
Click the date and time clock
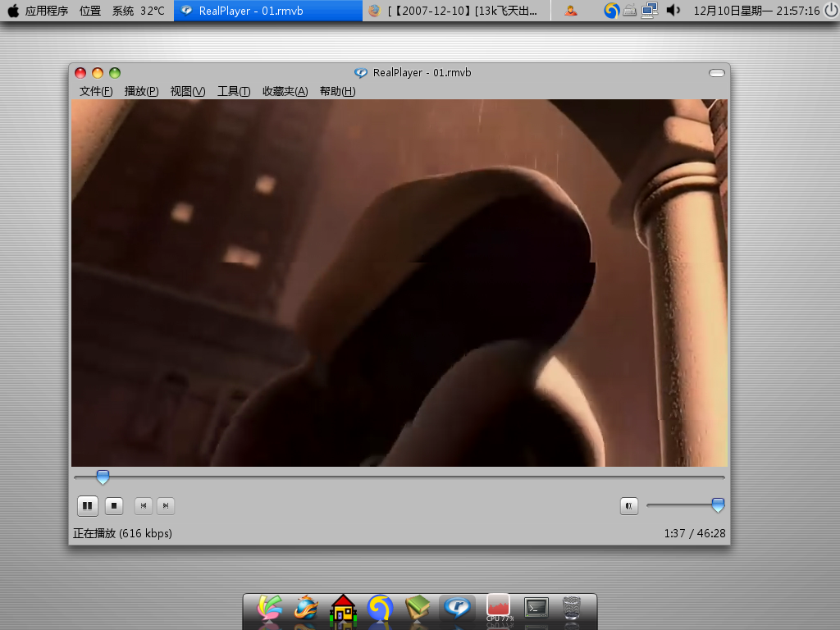click(756, 11)
